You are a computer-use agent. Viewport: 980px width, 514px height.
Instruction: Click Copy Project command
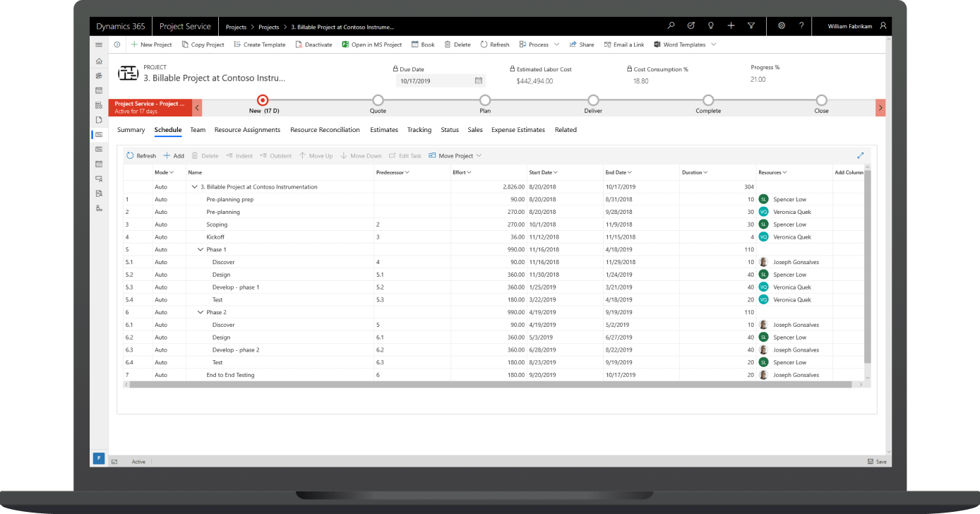point(203,44)
